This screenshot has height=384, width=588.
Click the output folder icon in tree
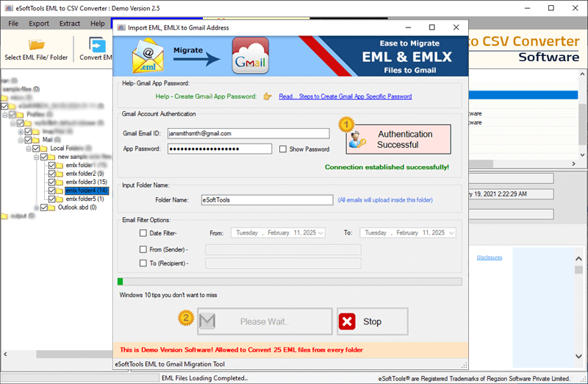click(x=4, y=216)
